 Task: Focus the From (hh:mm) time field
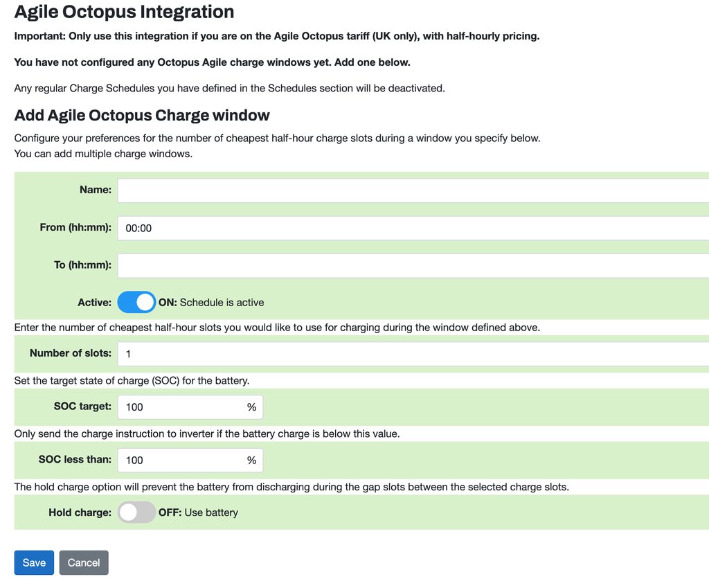coord(413,228)
